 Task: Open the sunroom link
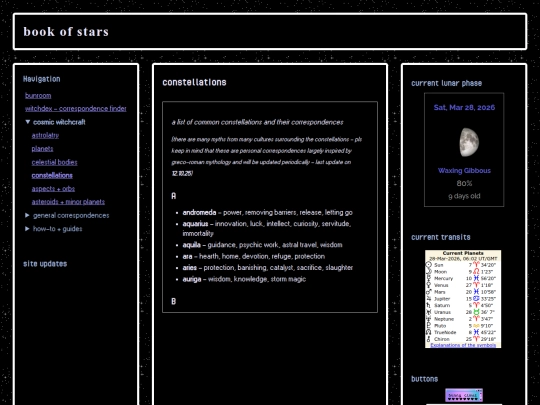(x=38, y=95)
